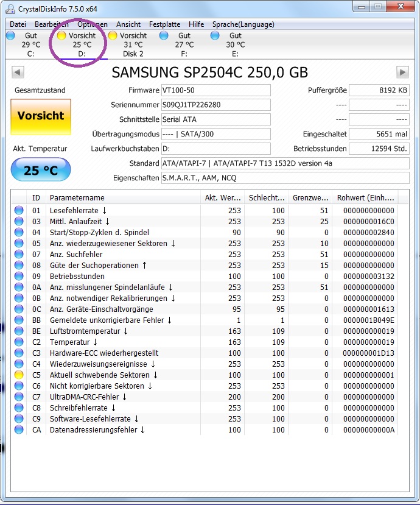
Task: Click yellow warning icon of schwebende Sektoren row
Action: 19,375
